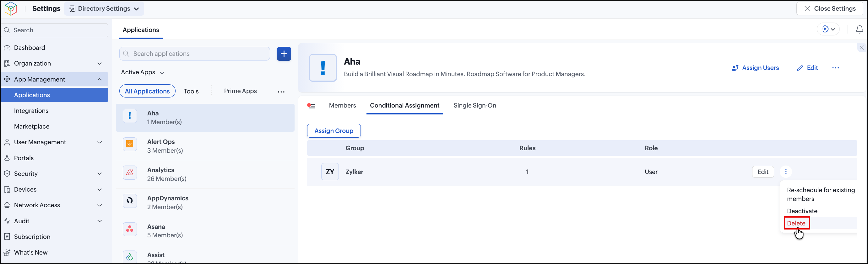The width and height of the screenshot is (868, 264).
Task: Choose Deactivate from the context menu
Action: tap(802, 211)
